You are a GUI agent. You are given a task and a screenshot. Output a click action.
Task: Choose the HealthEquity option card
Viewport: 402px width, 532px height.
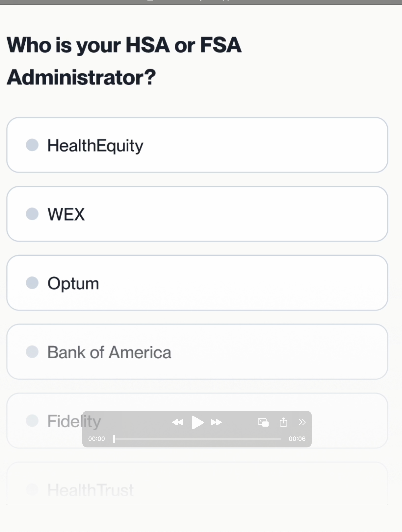coord(197,145)
